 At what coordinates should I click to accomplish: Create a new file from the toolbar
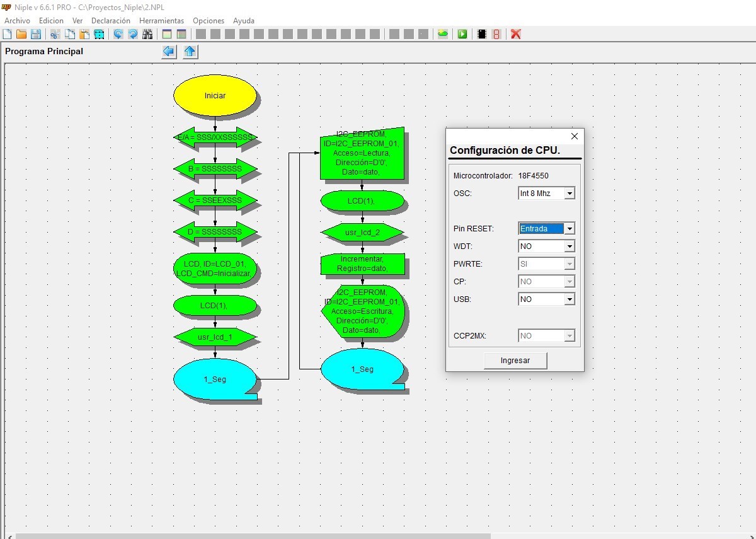coord(8,34)
